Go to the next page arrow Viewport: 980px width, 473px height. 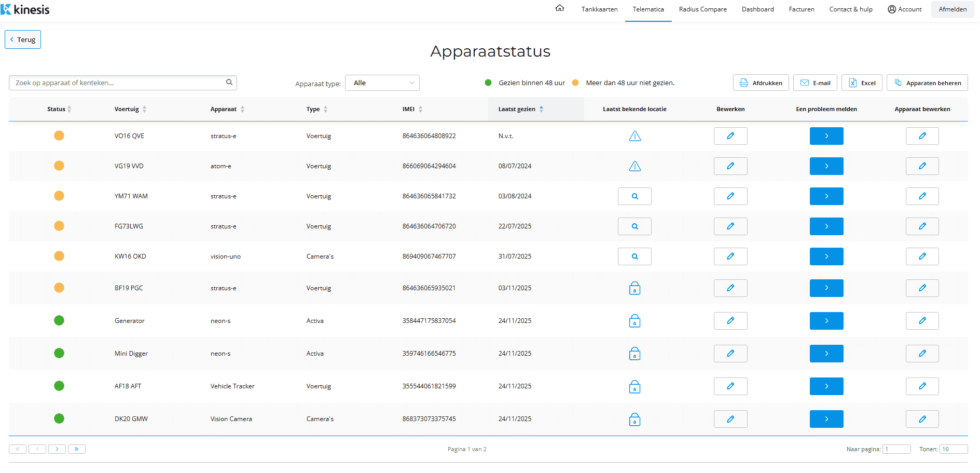point(57,449)
